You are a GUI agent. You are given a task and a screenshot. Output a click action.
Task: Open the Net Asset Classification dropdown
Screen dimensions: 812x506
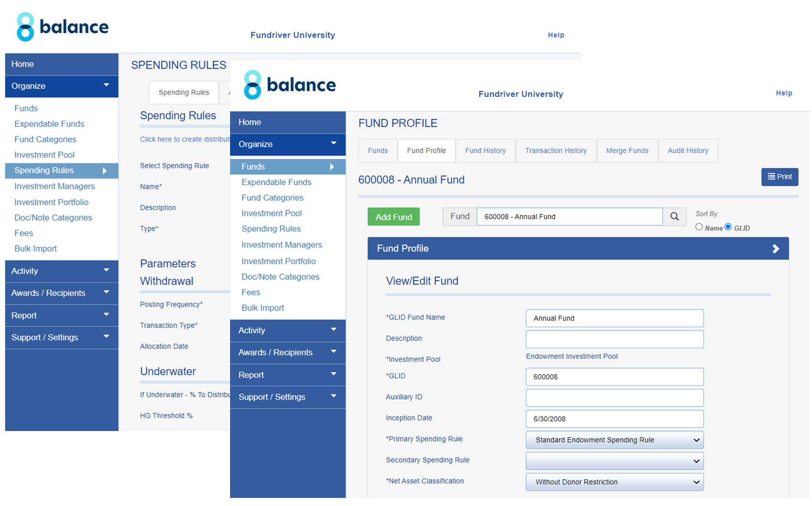614,482
